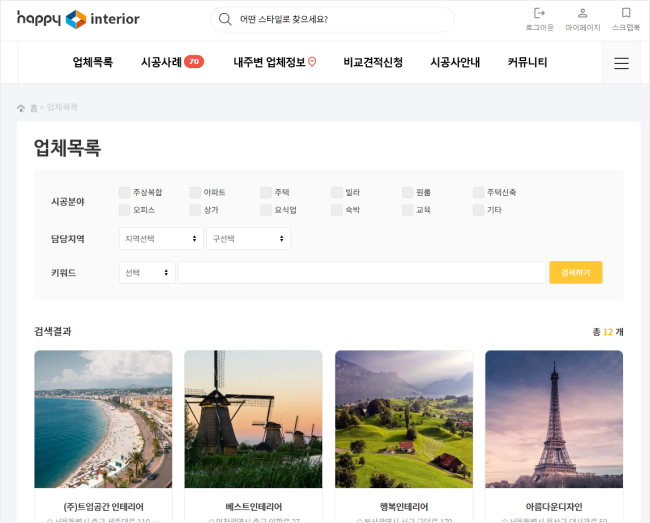Go to 업체목록 menu
The image size is (650, 523).
[x=92, y=62]
